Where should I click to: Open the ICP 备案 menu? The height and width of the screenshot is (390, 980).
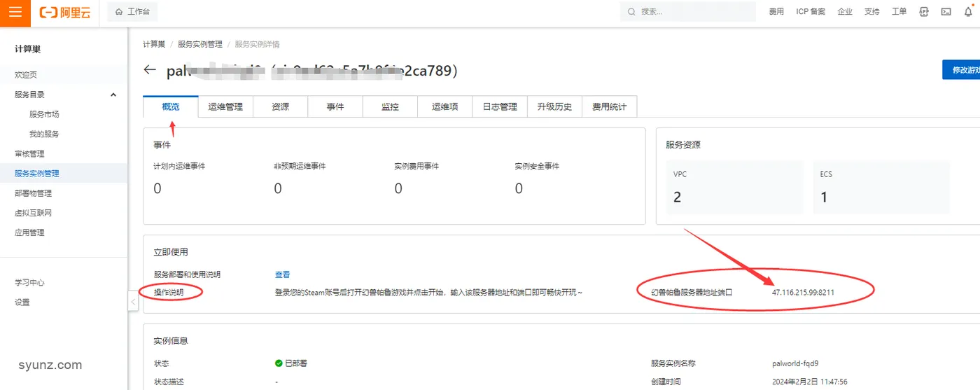tap(811, 12)
